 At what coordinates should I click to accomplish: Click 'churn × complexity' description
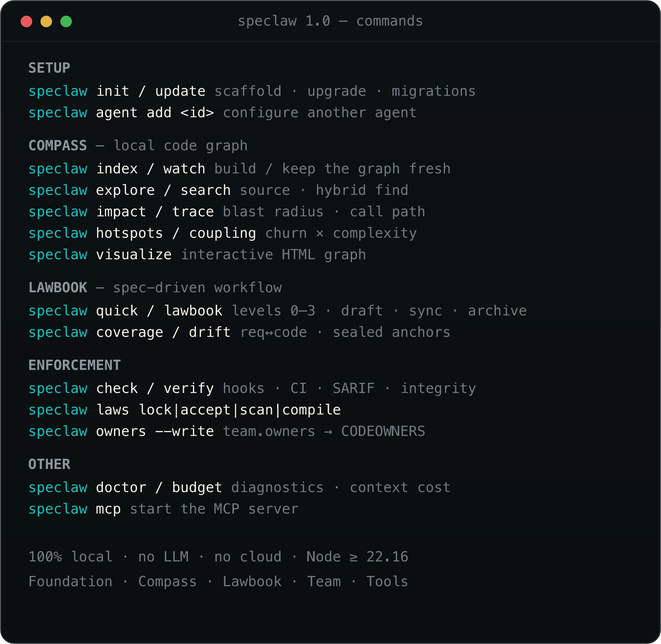(x=341, y=233)
